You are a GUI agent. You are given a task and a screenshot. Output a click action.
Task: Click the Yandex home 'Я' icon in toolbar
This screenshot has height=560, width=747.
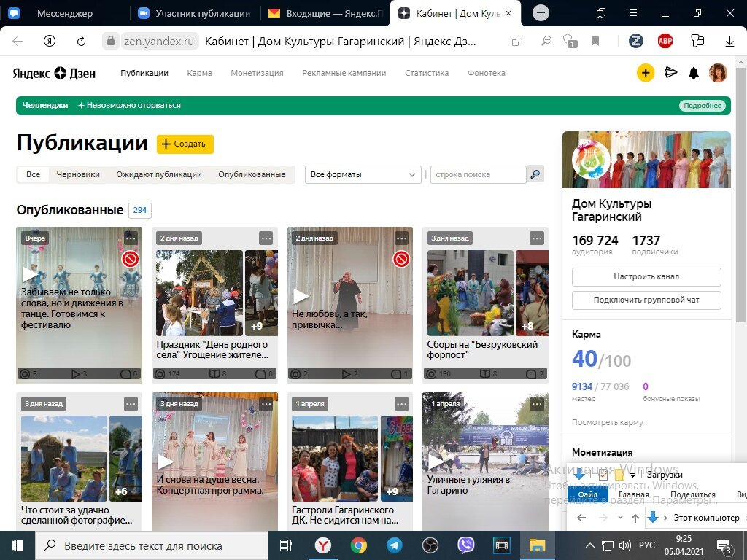point(50,42)
